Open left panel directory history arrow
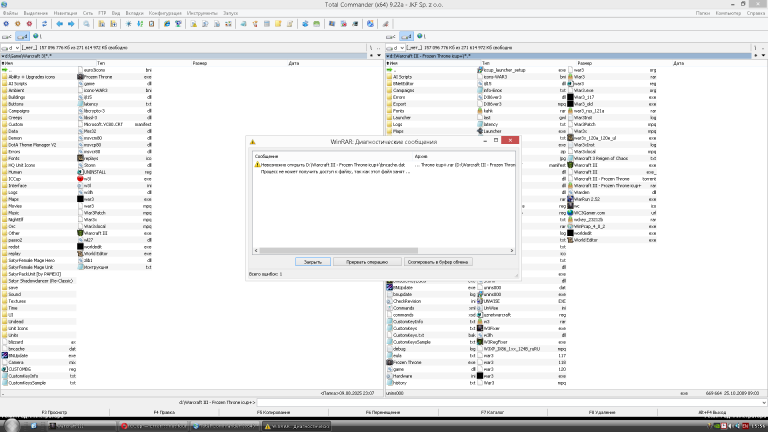768x432 pixels. point(379,56)
